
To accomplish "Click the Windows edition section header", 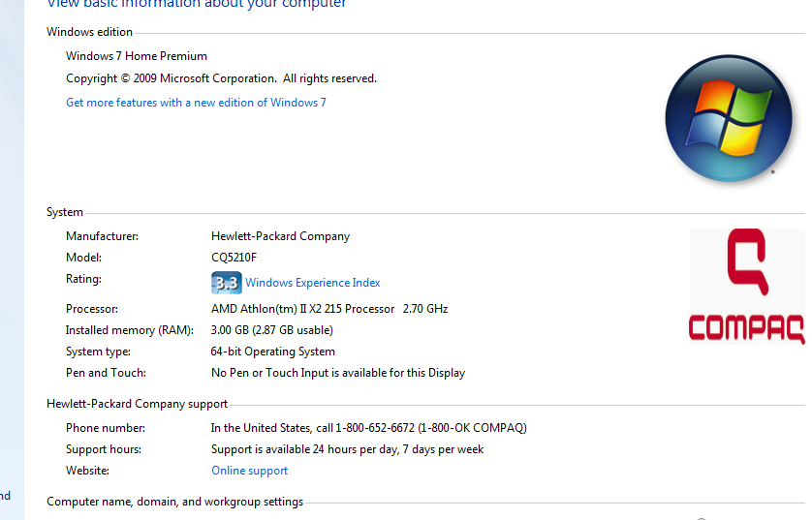I will coord(89,32).
